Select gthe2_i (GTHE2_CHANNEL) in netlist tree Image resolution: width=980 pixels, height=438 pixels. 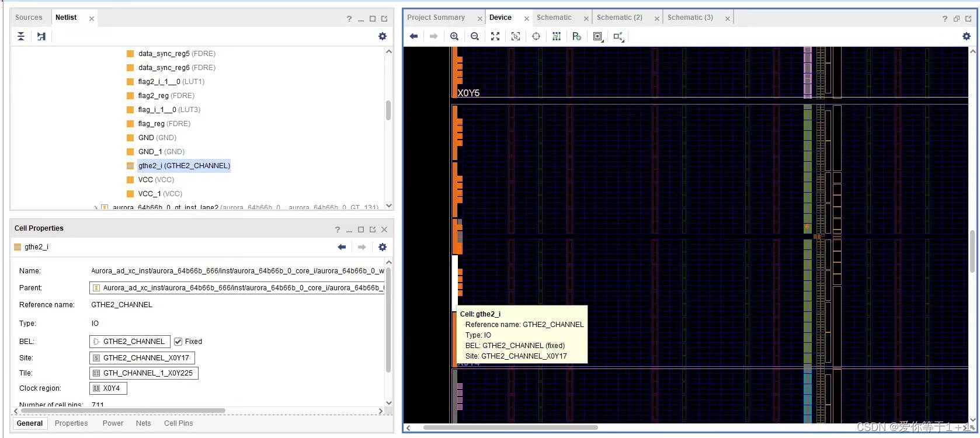point(184,166)
